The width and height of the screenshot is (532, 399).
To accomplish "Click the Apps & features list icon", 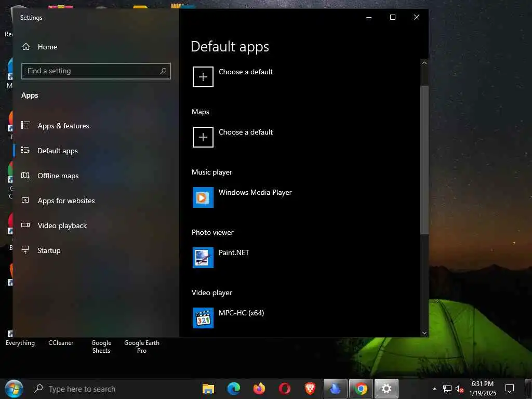I will [x=25, y=125].
